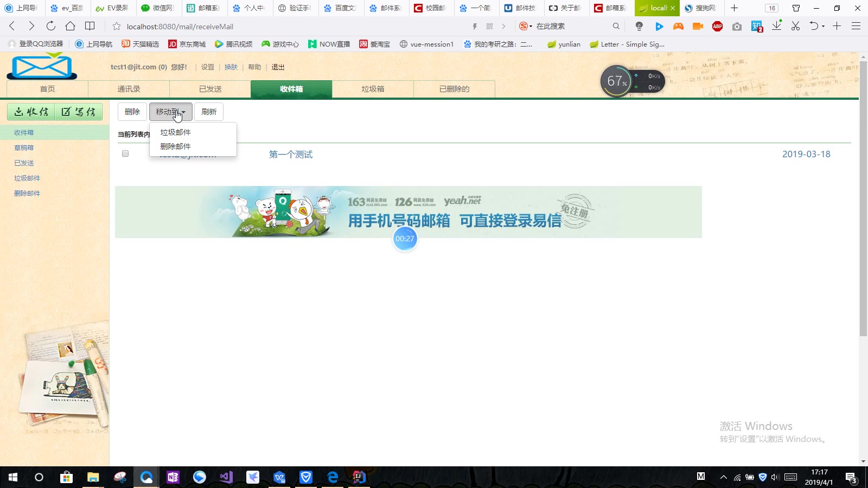Switch to the 首页 tab
This screenshot has height=488, width=868.
click(47, 89)
